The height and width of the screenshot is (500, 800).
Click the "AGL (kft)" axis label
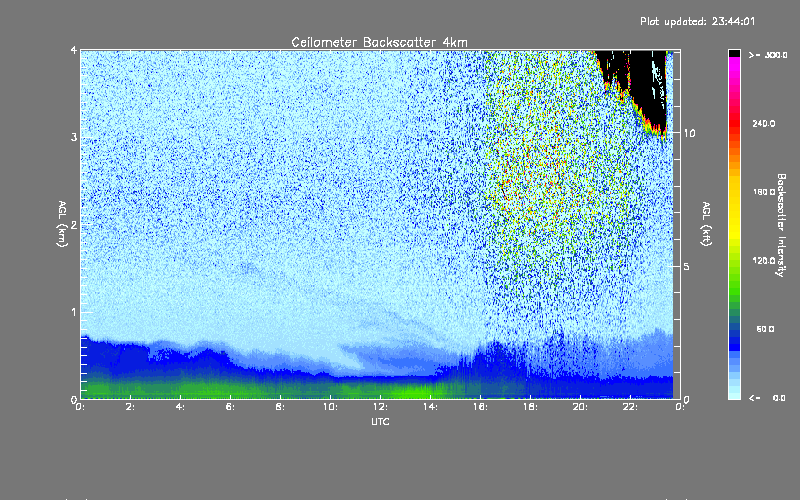pyautogui.click(x=706, y=224)
